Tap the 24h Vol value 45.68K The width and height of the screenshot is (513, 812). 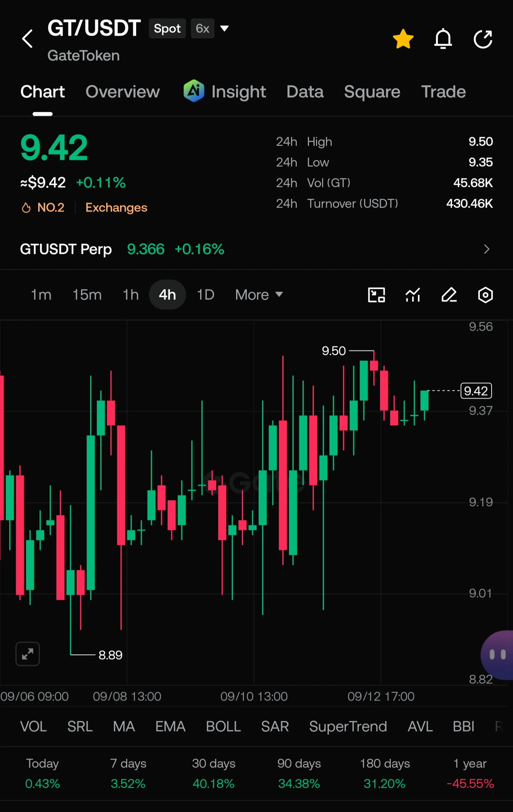473,183
